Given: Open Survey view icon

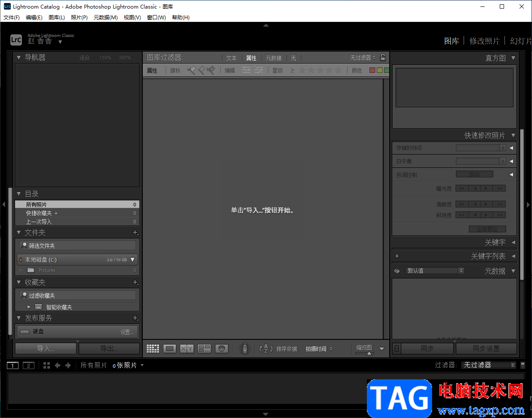Looking at the screenshot, I should click(204, 348).
